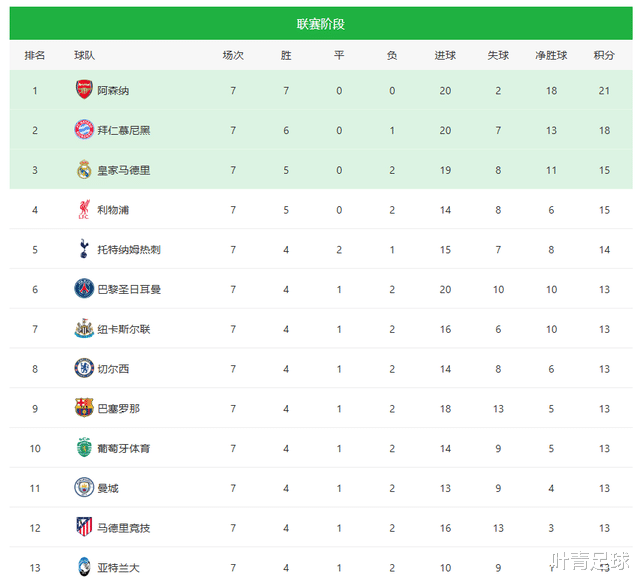Open the 拜仁慕尼黑 team link
The image size is (640, 584).
(123, 130)
